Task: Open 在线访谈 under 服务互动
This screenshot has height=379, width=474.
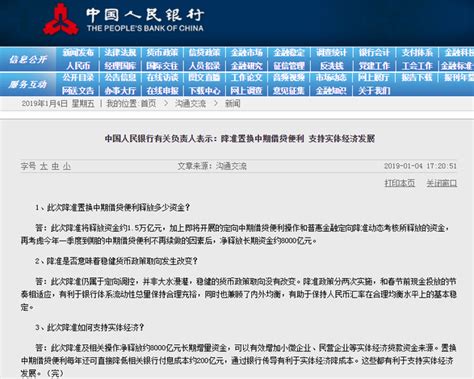Action: (x=162, y=78)
